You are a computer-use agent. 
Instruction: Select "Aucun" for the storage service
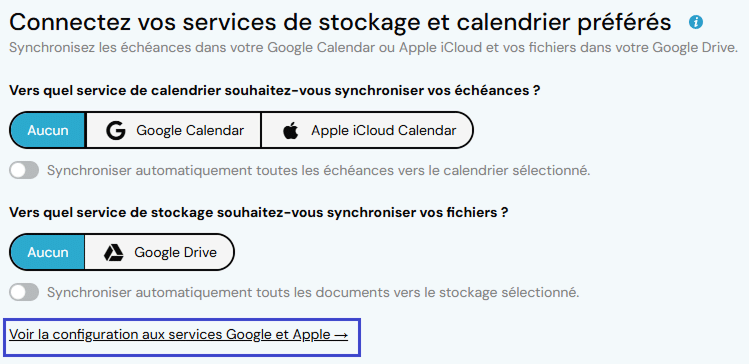[48, 252]
